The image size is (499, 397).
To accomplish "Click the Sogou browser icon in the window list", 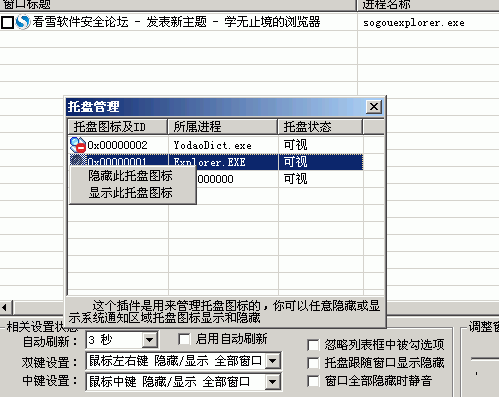I will 23,22.
